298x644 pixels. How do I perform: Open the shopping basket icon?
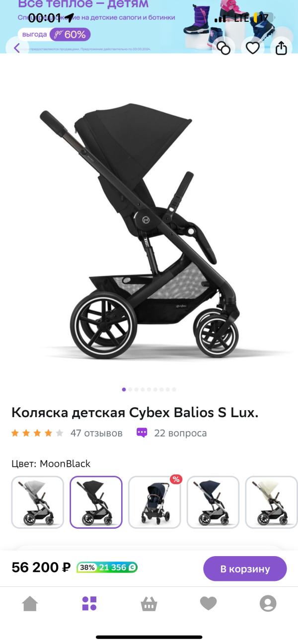click(x=149, y=604)
